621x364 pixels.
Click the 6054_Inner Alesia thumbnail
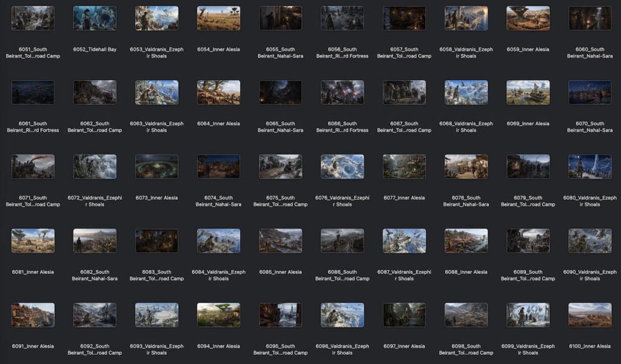click(218, 18)
